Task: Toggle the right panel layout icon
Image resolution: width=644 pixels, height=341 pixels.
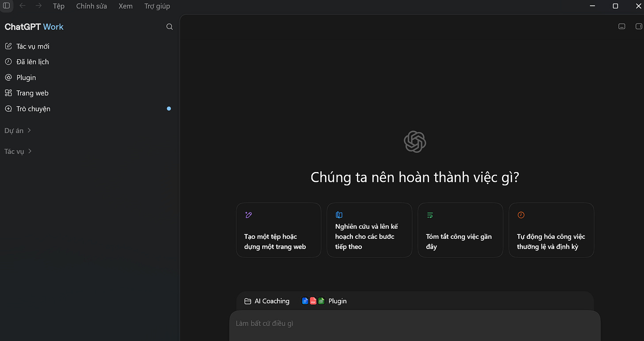Action: [x=639, y=27]
